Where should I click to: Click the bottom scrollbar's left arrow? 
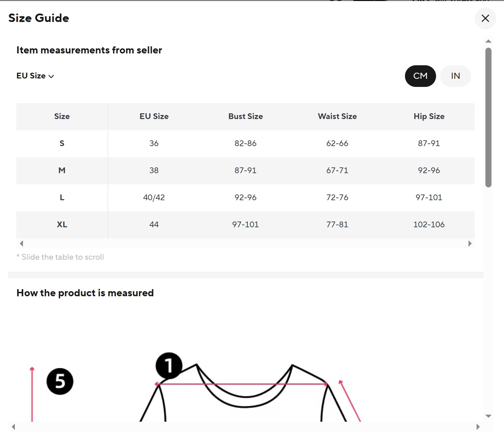pyautogui.click(x=14, y=427)
